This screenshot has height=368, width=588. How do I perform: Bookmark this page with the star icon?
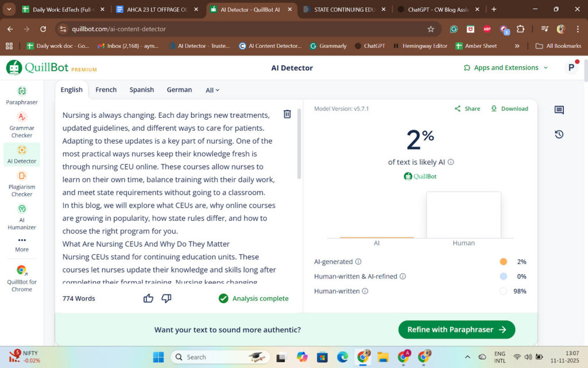[431, 29]
